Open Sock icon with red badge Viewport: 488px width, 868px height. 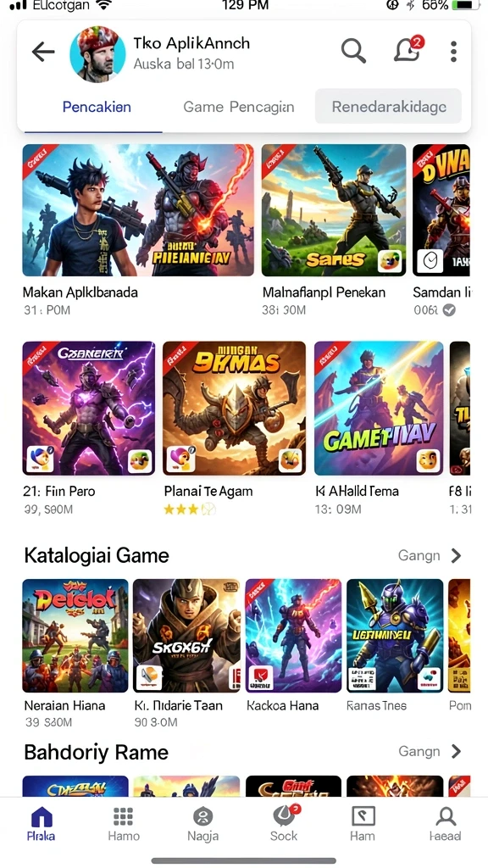284,824
